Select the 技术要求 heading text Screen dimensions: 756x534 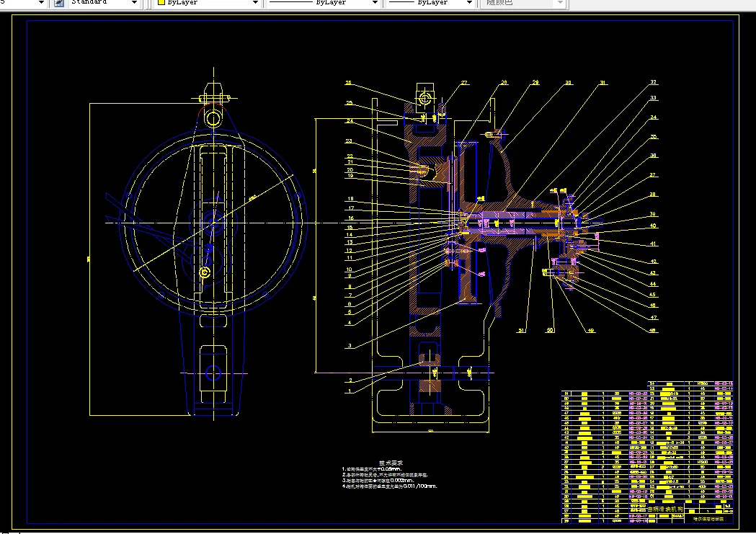pos(391,463)
